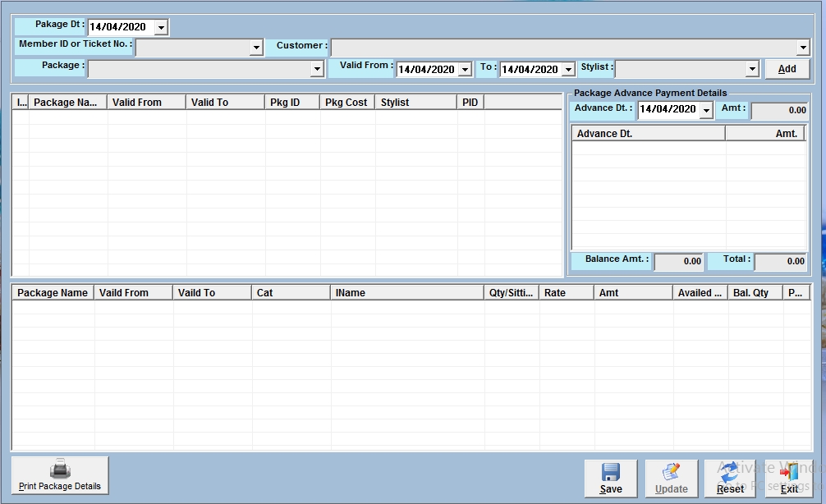Click the Exit door icon

tap(789, 472)
